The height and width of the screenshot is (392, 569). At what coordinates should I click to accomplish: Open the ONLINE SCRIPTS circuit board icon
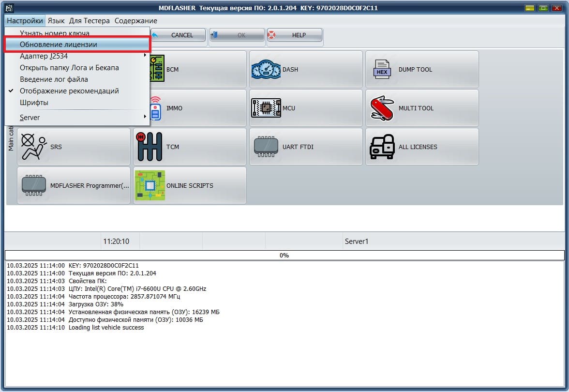coord(150,185)
